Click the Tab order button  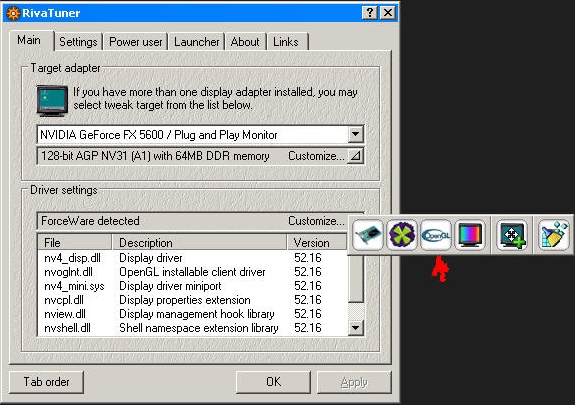47,382
